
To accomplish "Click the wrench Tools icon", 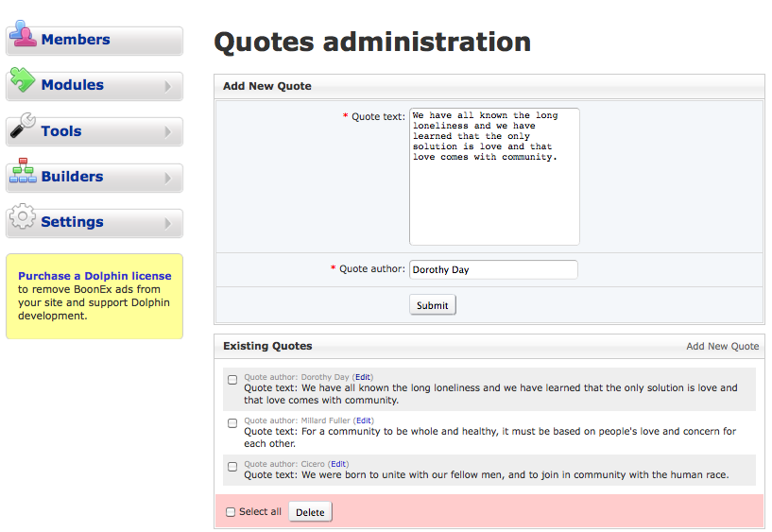I will [x=23, y=127].
